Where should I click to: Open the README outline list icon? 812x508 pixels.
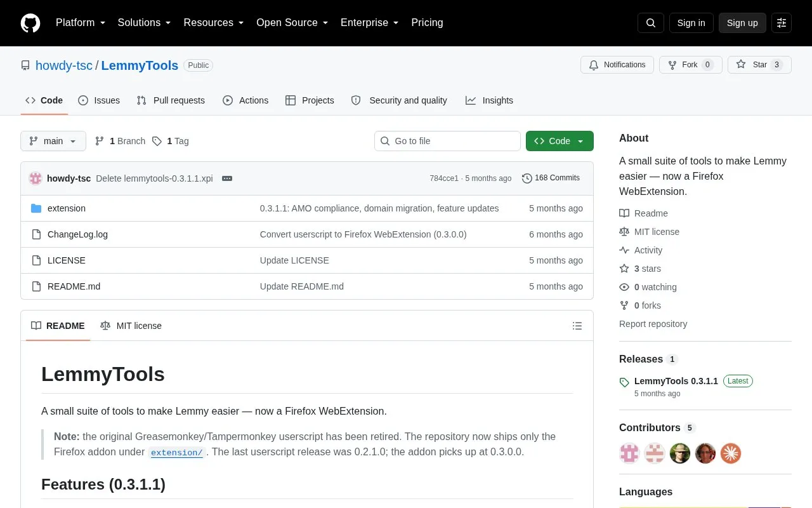(x=577, y=326)
